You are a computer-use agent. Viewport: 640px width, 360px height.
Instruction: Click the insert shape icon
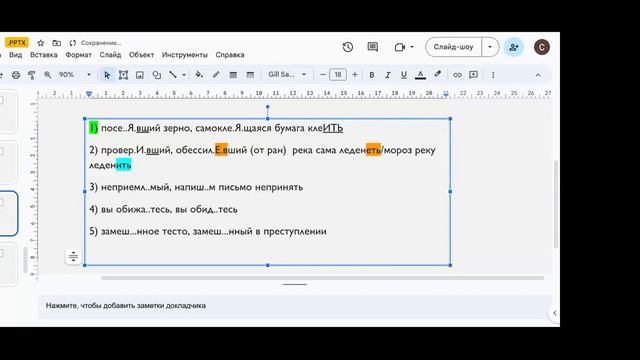click(156, 75)
